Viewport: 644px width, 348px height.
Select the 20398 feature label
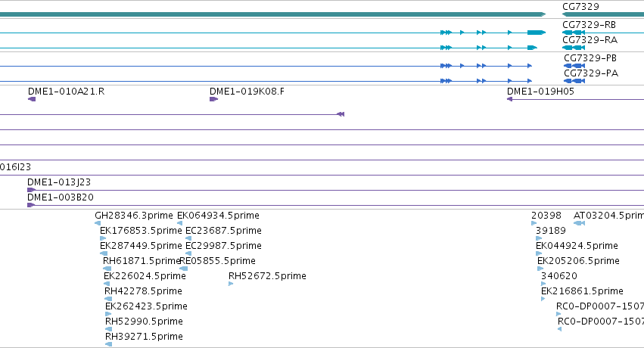pyautogui.click(x=546, y=215)
